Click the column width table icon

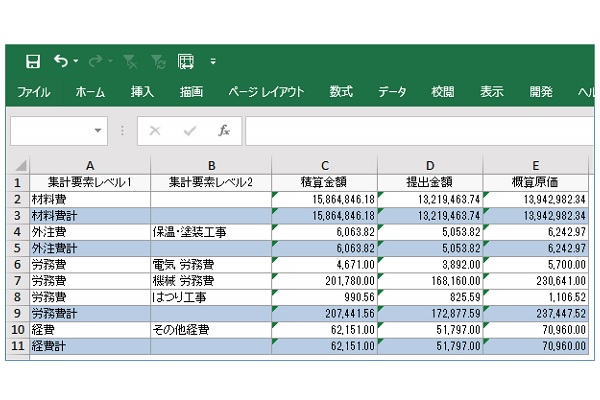[186, 61]
